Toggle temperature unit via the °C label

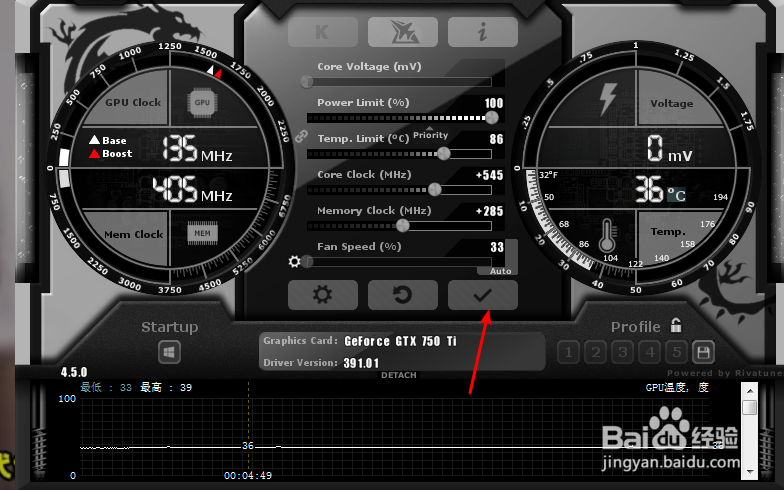(x=676, y=194)
